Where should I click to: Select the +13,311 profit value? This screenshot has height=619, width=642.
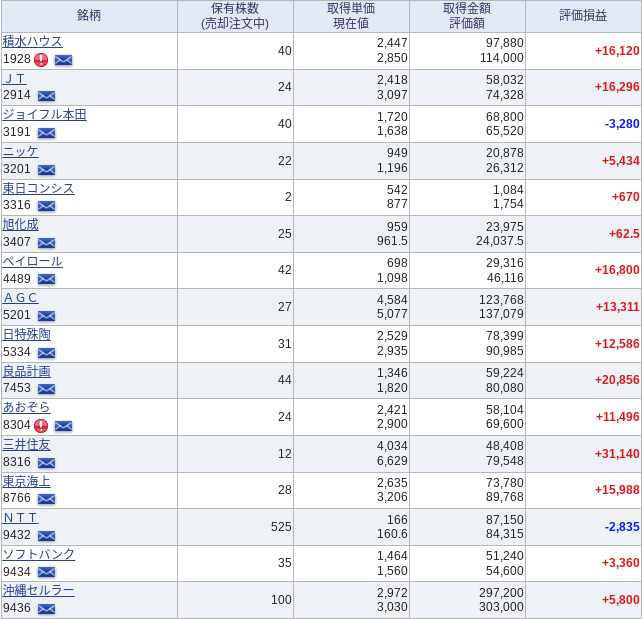(617, 307)
